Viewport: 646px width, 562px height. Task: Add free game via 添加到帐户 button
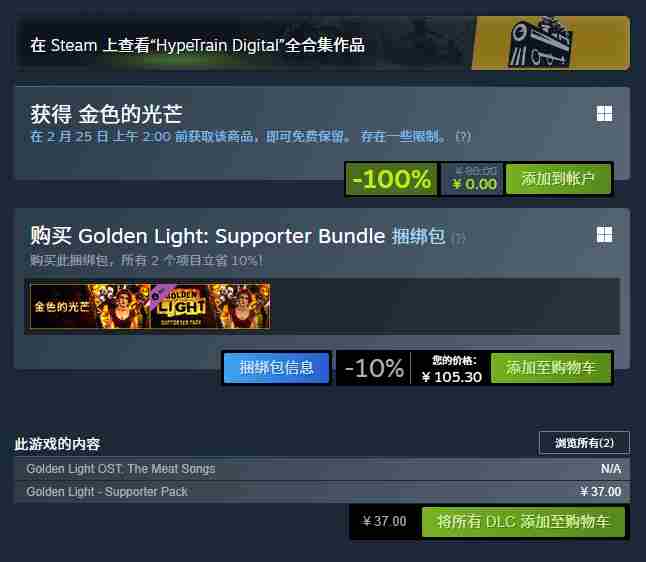pyautogui.click(x=558, y=179)
